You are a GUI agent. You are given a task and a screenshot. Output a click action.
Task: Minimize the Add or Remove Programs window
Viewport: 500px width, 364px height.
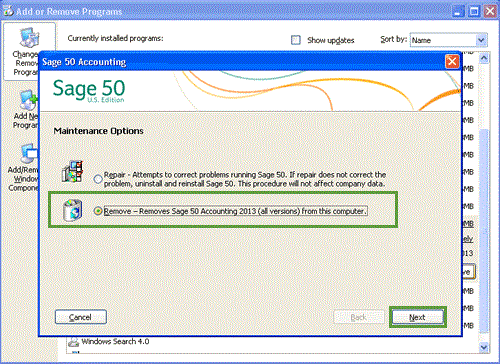(x=459, y=12)
